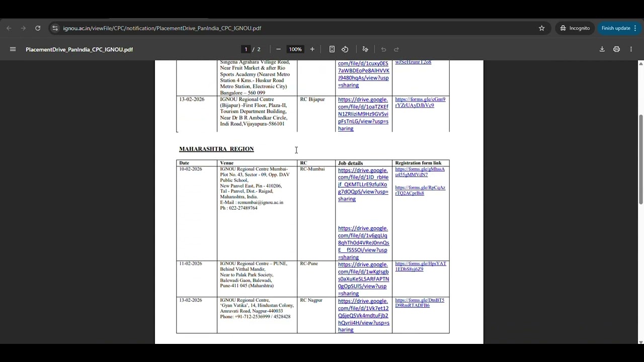
Task: Click the Registration form link header
Action: pyautogui.click(x=418, y=163)
